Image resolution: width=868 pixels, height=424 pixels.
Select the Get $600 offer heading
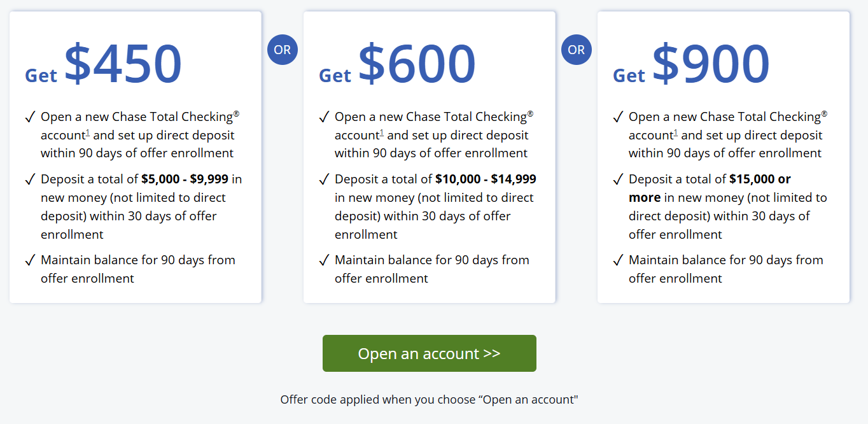point(398,65)
